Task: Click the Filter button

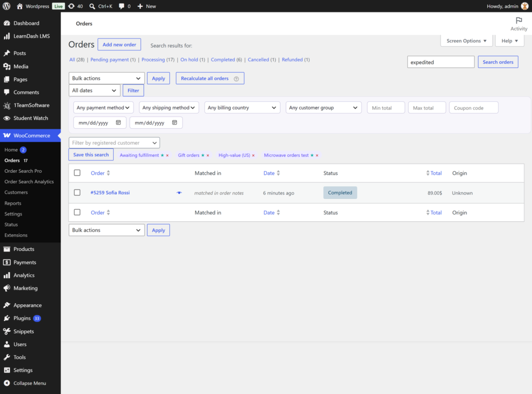Action: tap(134, 90)
